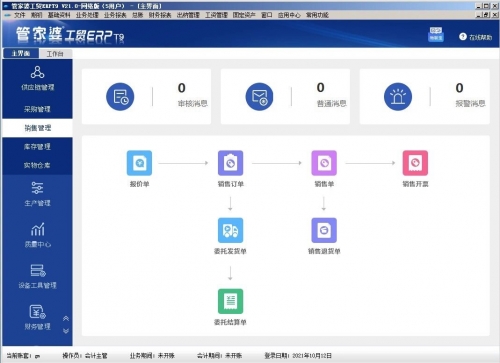Minimize the inner document window via menu-bar row
Image resolution: width=500 pixels, height=363 pixels.
(479, 15)
